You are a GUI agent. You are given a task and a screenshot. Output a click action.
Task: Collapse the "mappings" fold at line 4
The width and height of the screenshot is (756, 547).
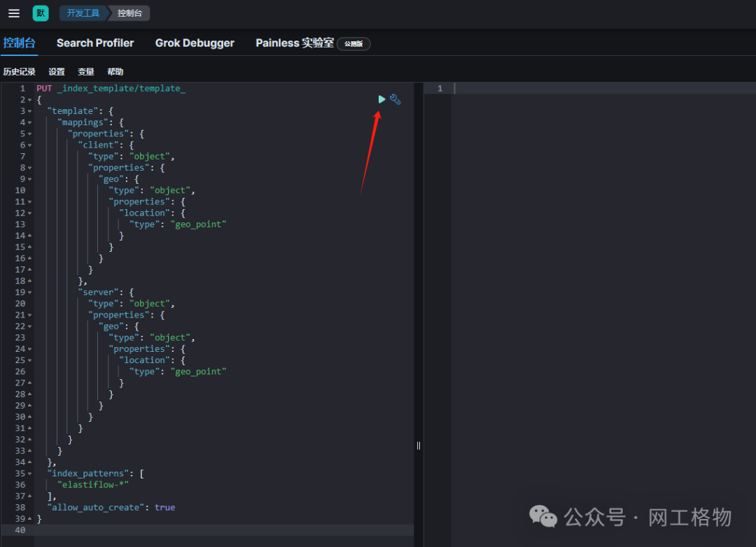(30, 123)
